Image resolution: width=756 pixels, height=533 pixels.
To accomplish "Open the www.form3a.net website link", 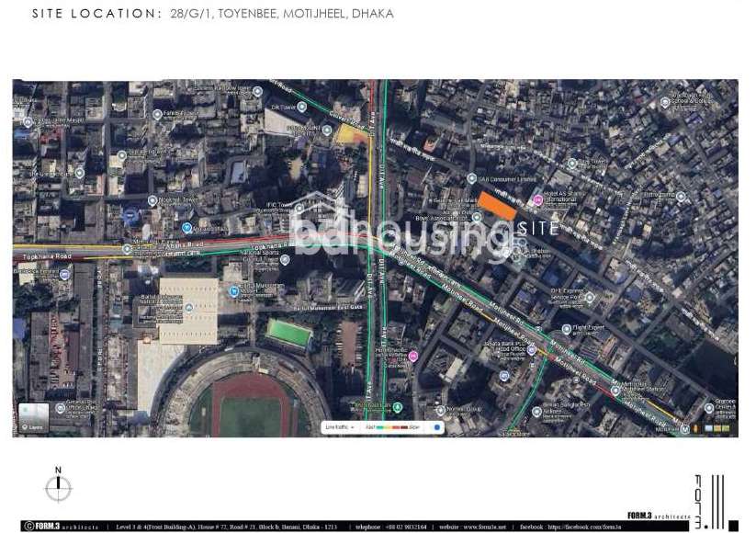I will click(x=484, y=527).
